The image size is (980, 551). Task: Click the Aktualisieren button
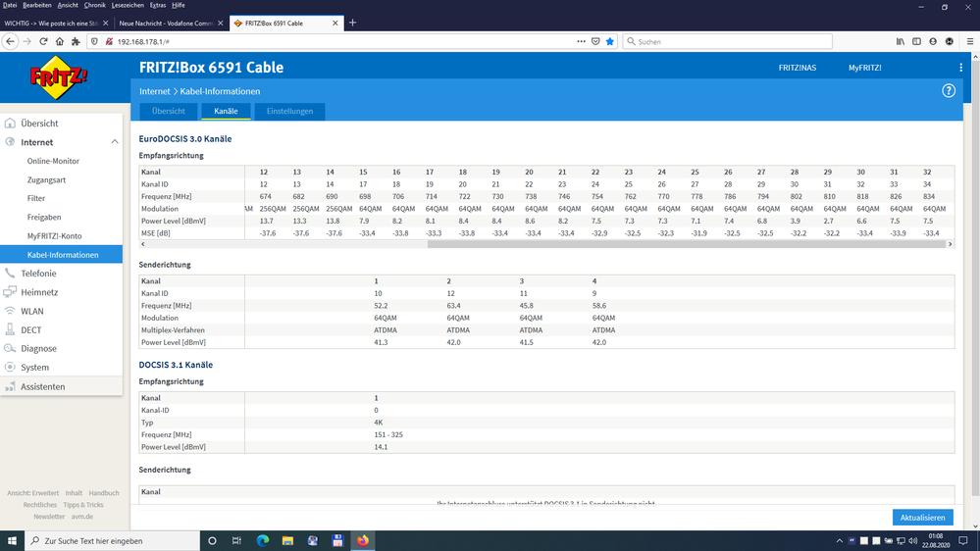pos(922,518)
